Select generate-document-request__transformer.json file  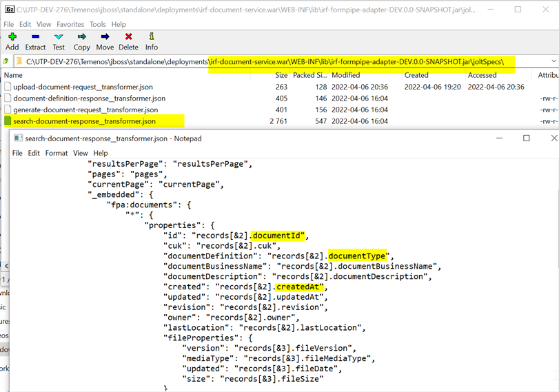(85, 110)
